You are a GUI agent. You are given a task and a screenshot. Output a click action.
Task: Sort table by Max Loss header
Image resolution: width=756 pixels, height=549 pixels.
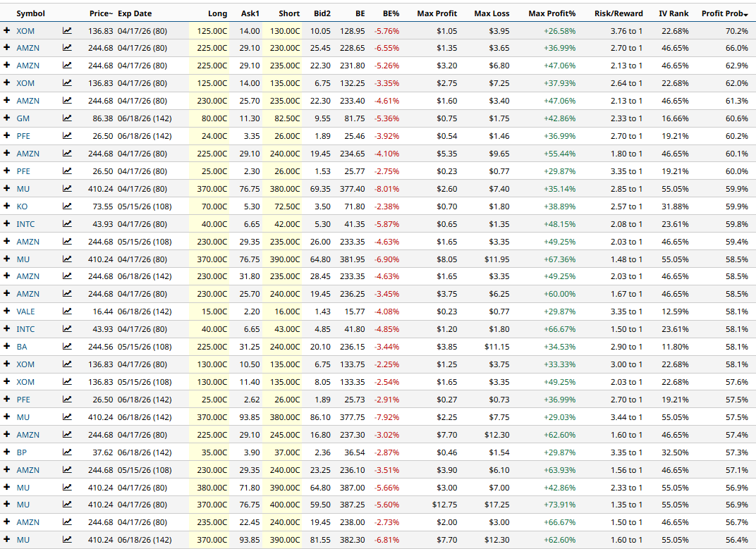492,13
